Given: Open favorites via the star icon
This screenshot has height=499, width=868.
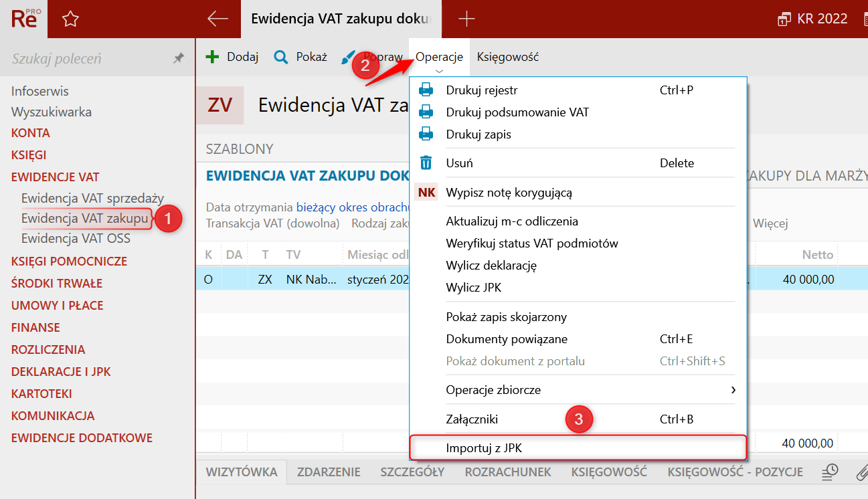Looking at the screenshot, I should click(x=70, y=19).
